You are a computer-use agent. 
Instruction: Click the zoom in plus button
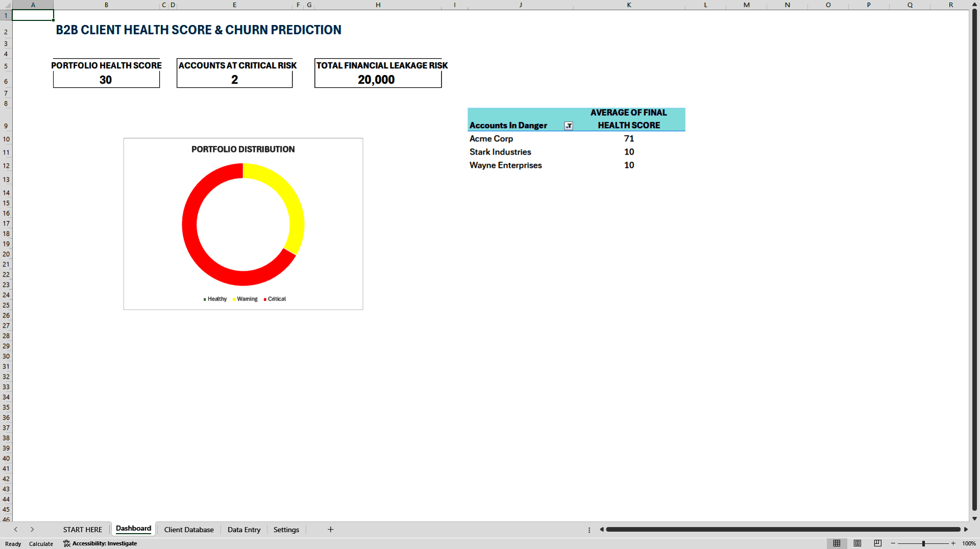953,543
